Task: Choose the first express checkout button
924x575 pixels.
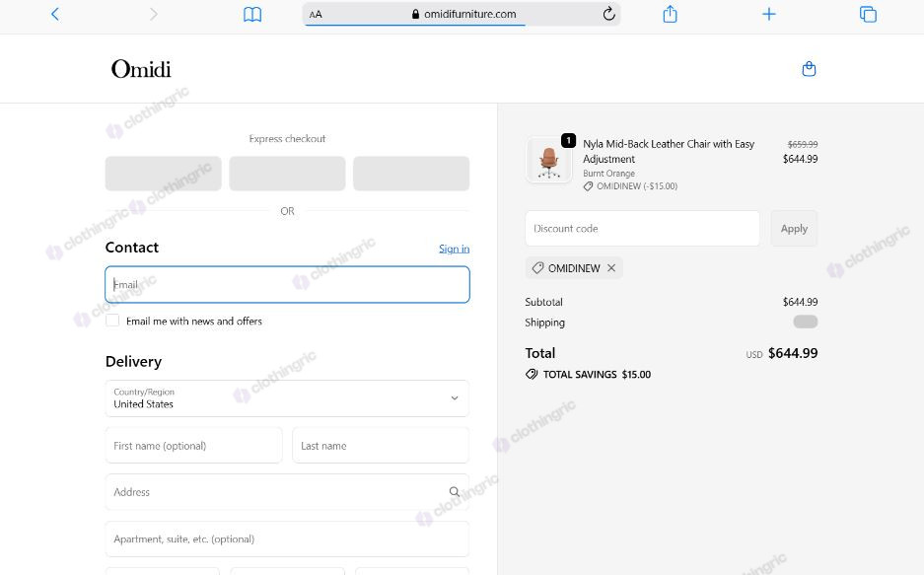Action: pyautogui.click(x=164, y=174)
